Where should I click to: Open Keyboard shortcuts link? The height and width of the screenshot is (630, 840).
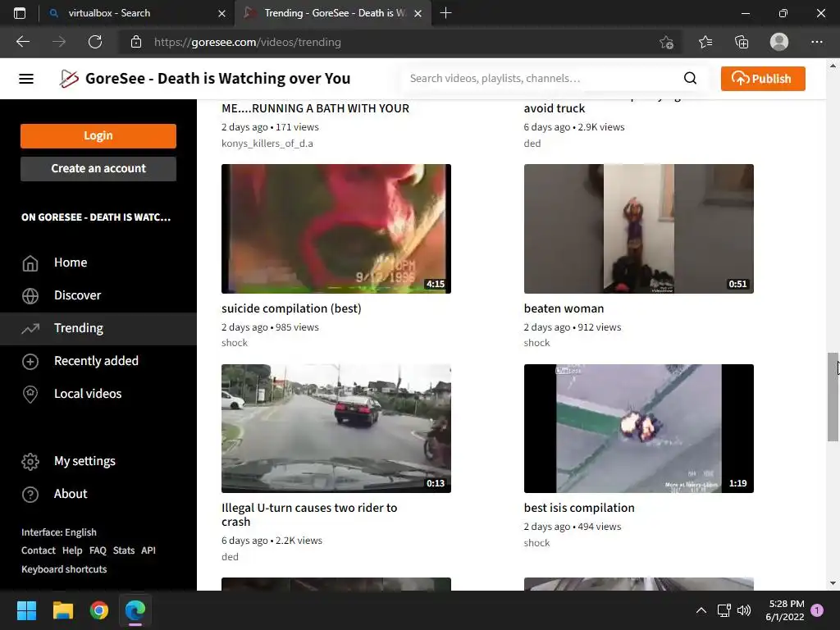coord(64,569)
